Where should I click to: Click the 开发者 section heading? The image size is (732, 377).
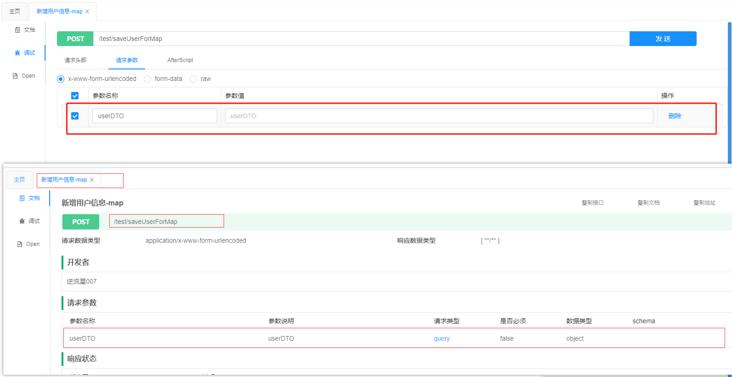pyautogui.click(x=78, y=262)
